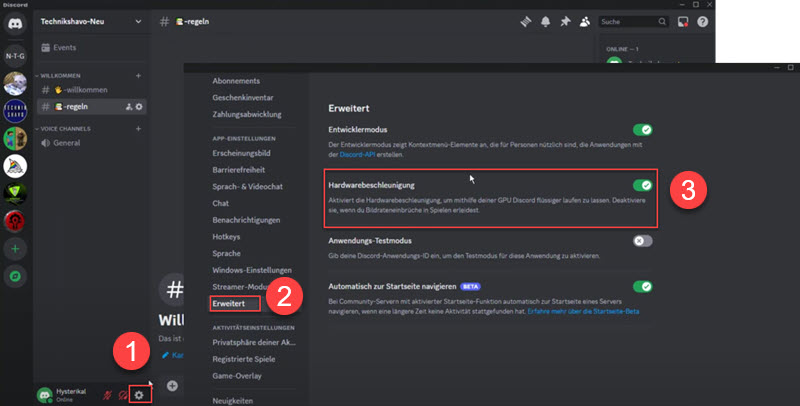800x406 pixels.
Task: Toggle the Hardwarebeschleunigung switch
Action: [x=642, y=185]
